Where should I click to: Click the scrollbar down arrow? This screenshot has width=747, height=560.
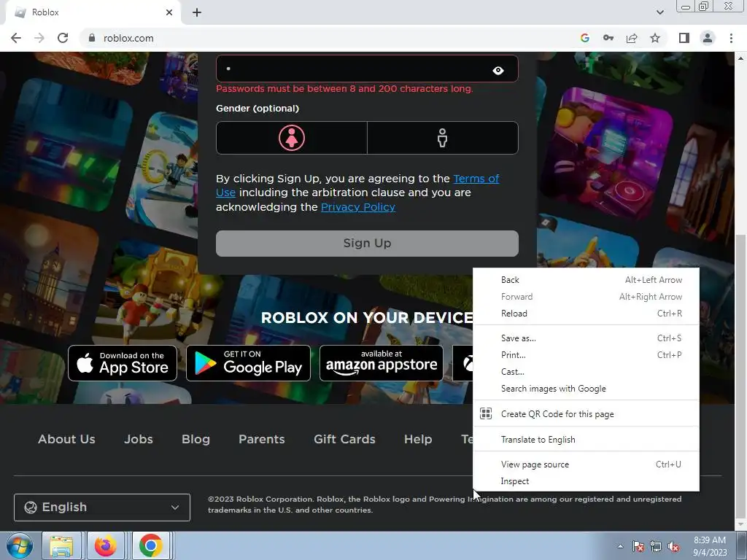click(740, 525)
